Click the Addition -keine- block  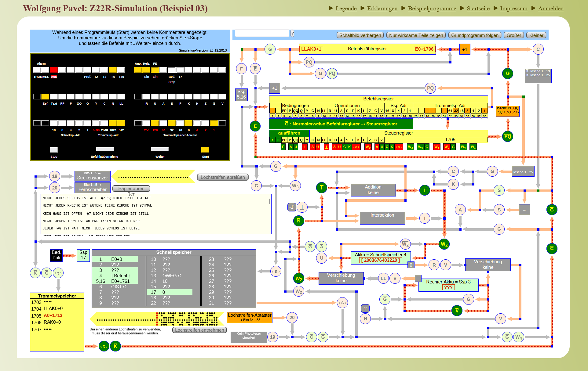(373, 190)
